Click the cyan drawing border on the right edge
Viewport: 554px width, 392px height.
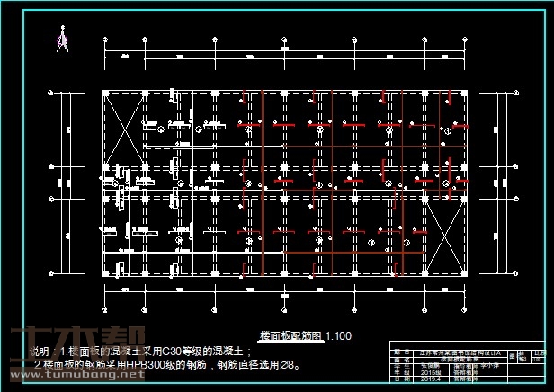tap(545, 180)
